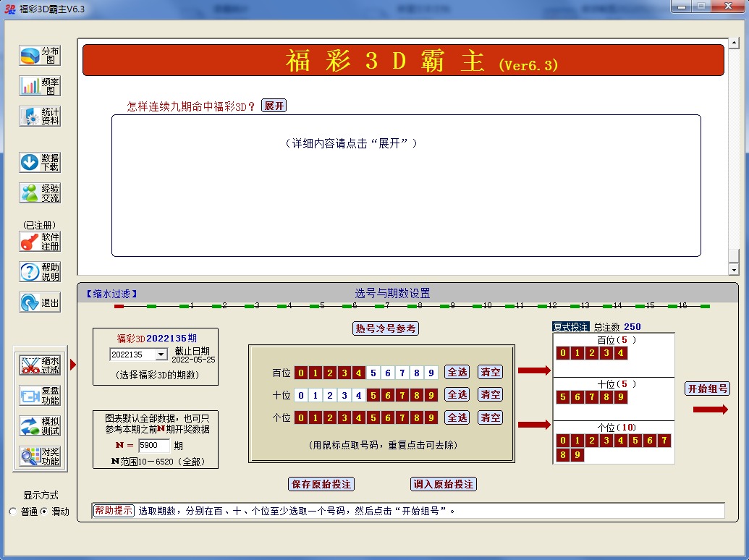Open 模拟测试 simulation test tab
Image resolution: width=749 pixels, height=560 pixels.
40,426
